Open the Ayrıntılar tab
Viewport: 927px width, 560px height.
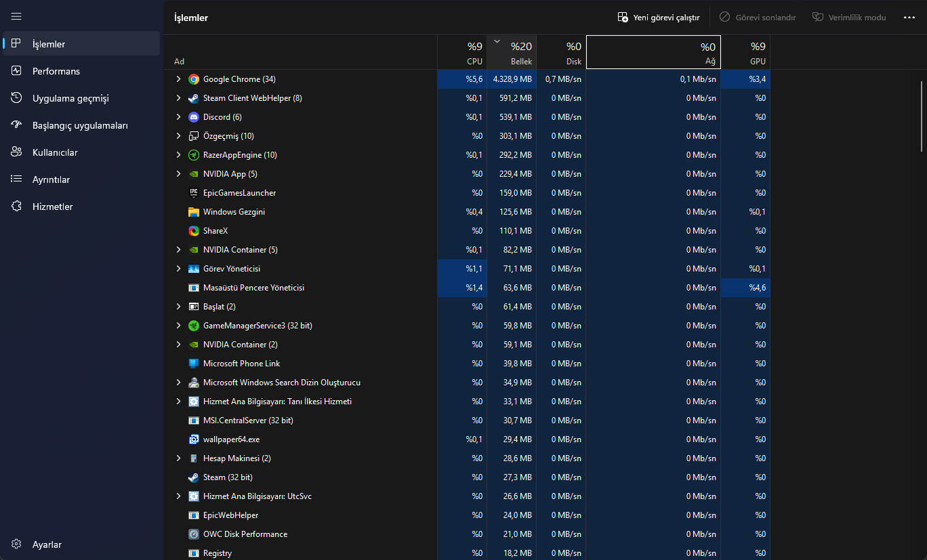coord(81,179)
